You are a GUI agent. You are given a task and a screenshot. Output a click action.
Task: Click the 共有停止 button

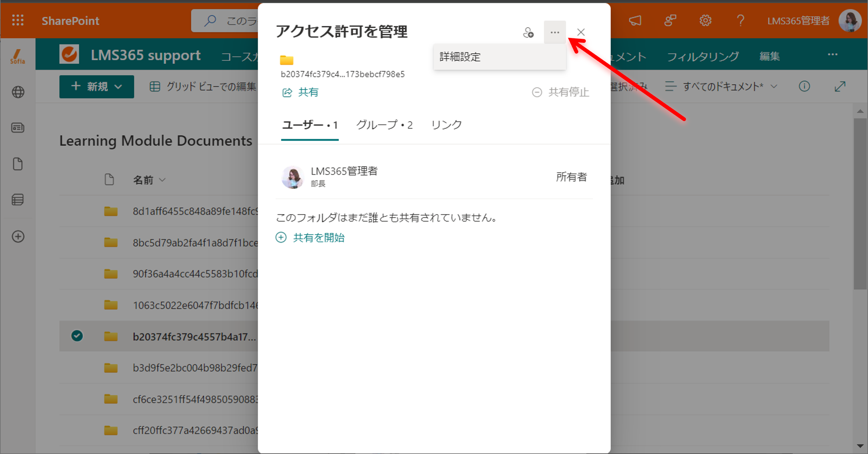(560, 92)
